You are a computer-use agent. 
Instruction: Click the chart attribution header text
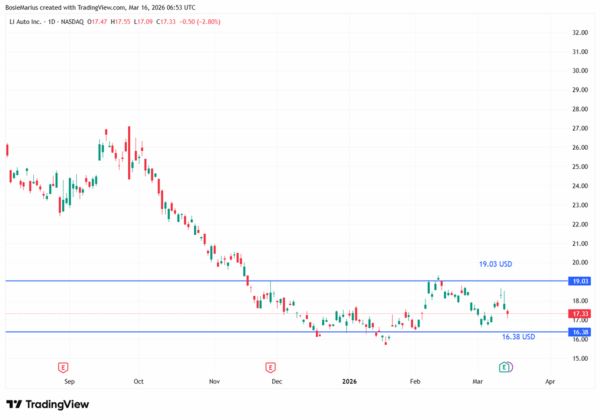pyautogui.click(x=100, y=8)
